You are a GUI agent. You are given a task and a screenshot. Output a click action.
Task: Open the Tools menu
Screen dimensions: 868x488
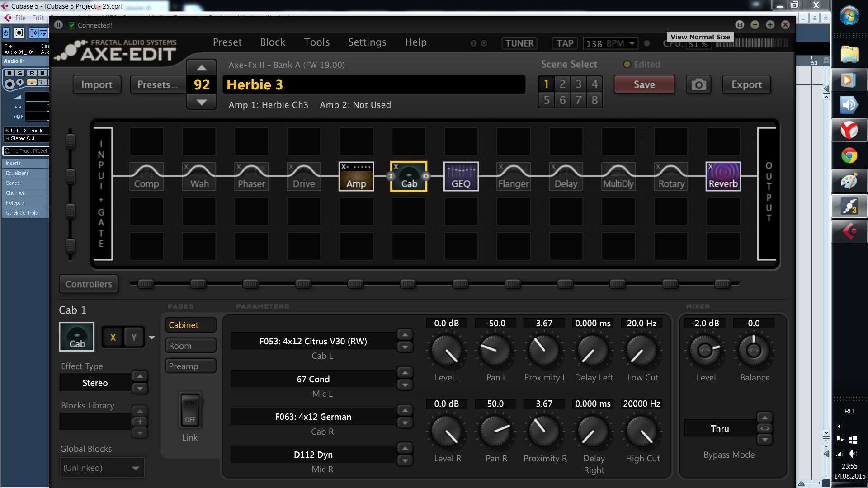pyautogui.click(x=316, y=42)
